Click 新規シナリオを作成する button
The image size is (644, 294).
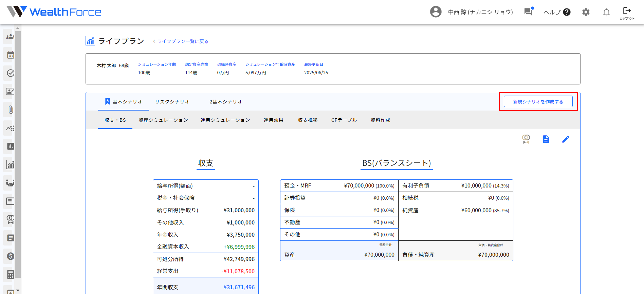[538, 101]
